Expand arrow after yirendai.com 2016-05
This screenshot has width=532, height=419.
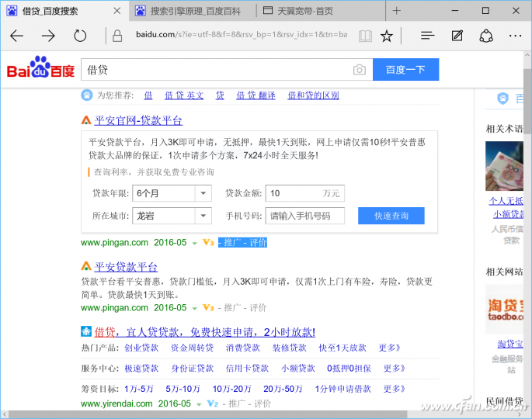[199, 404]
